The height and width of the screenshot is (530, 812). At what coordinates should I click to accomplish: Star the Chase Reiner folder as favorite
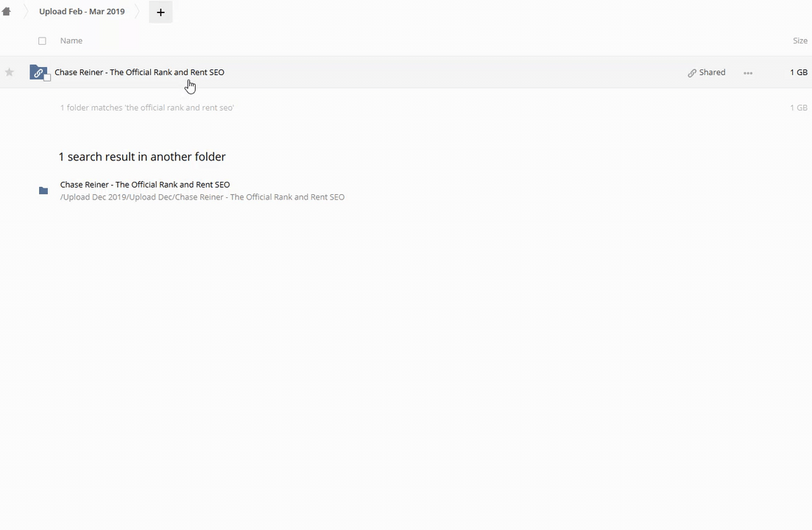pos(10,72)
